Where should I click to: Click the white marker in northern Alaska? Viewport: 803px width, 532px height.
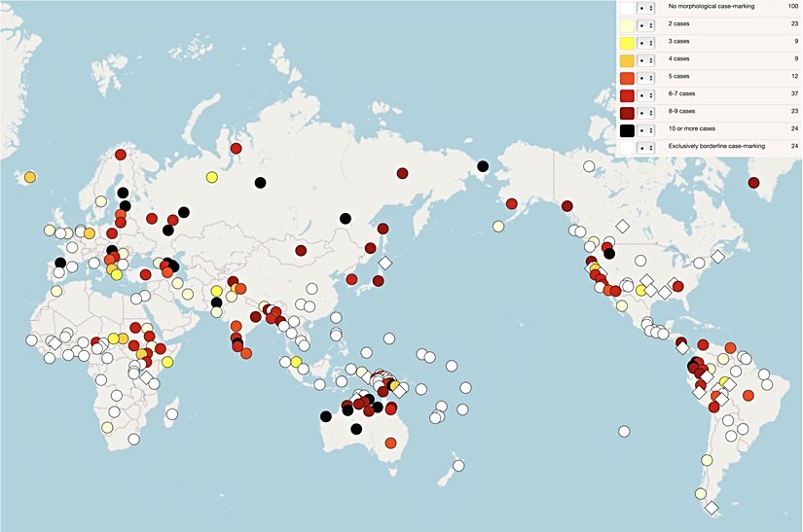tap(588, 166)
